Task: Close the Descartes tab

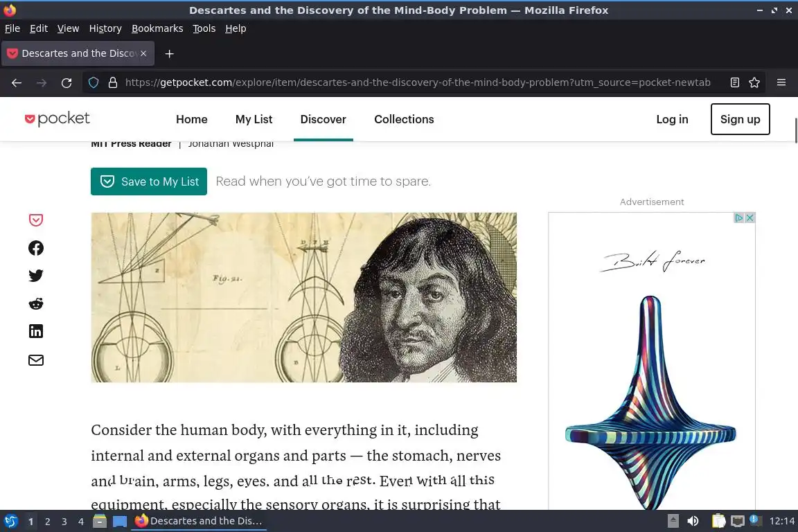Action: tap(143, 53)
